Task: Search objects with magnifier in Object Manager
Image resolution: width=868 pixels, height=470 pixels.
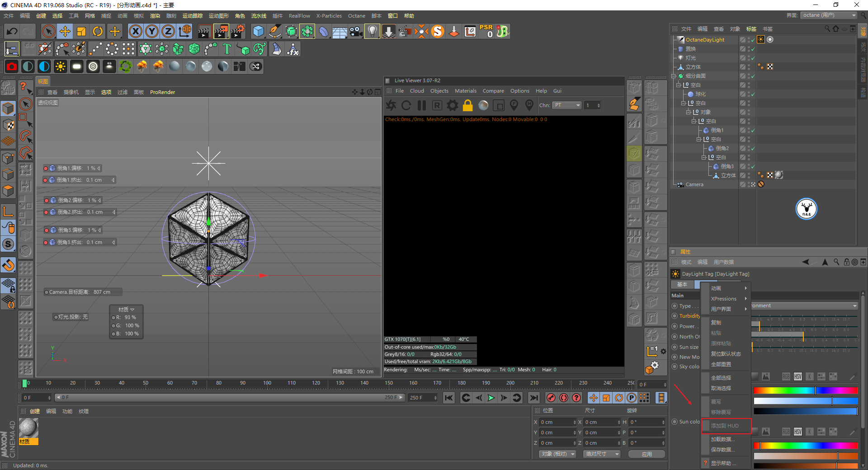Action: [x=827, y=28]
